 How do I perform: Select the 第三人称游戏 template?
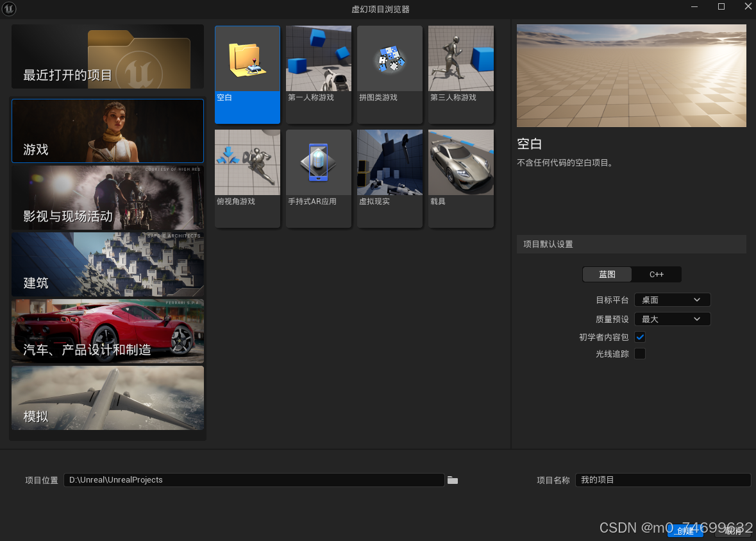click(461, 75)
